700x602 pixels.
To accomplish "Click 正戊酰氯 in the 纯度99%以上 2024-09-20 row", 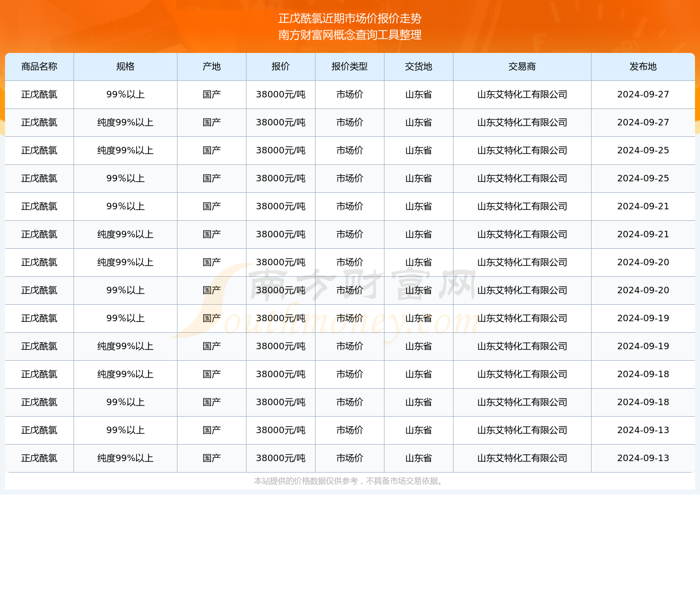I will tap(39, 262).
